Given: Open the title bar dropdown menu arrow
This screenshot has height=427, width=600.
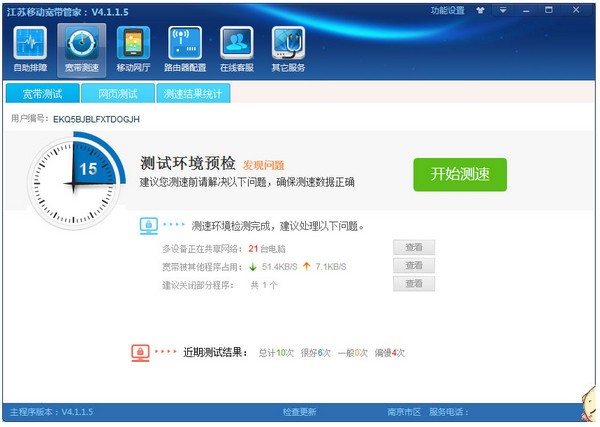Looking at the screenshot, I should pos(503,10).
